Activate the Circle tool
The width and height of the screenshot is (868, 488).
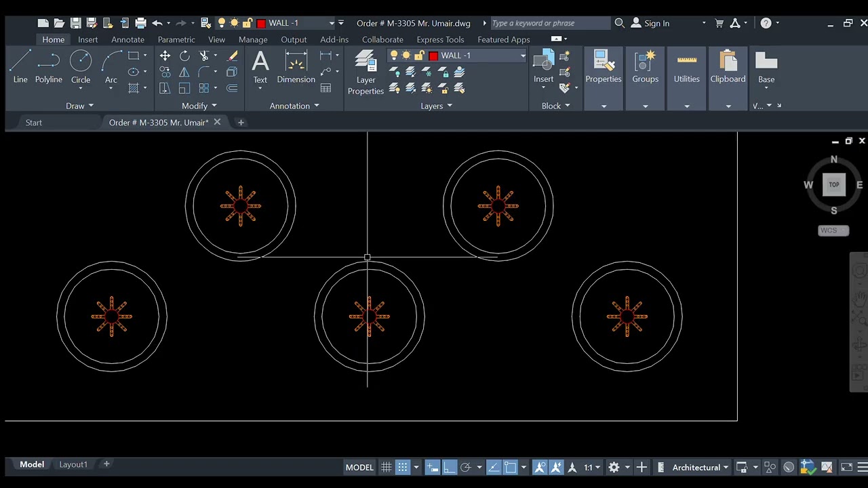(x=81, y=67)
